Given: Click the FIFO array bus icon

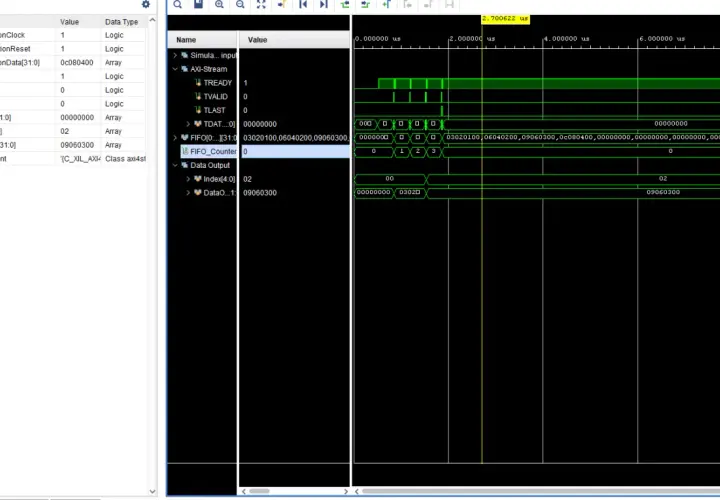Looking at the screenshot, I should point(185,138).
